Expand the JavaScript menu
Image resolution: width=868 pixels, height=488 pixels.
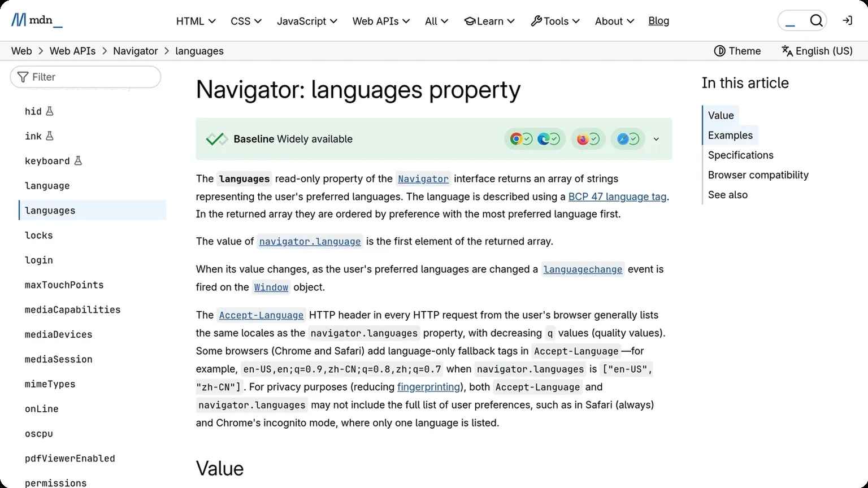tap(307, 21)
